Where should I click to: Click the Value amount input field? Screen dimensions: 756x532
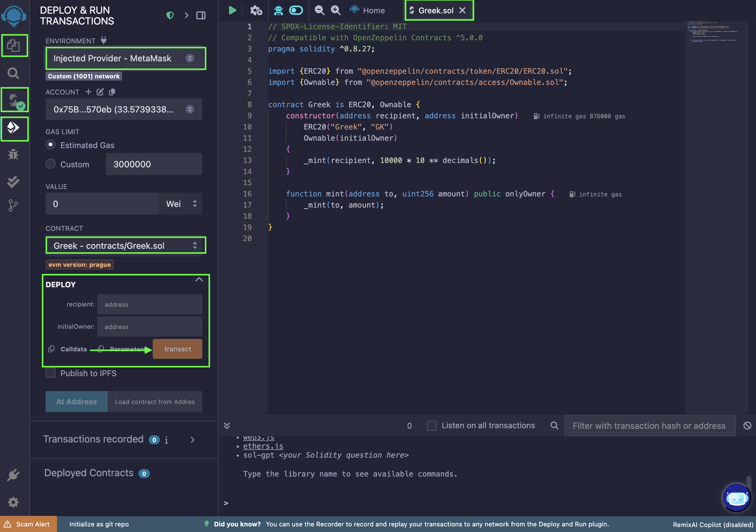pos(102,204)
